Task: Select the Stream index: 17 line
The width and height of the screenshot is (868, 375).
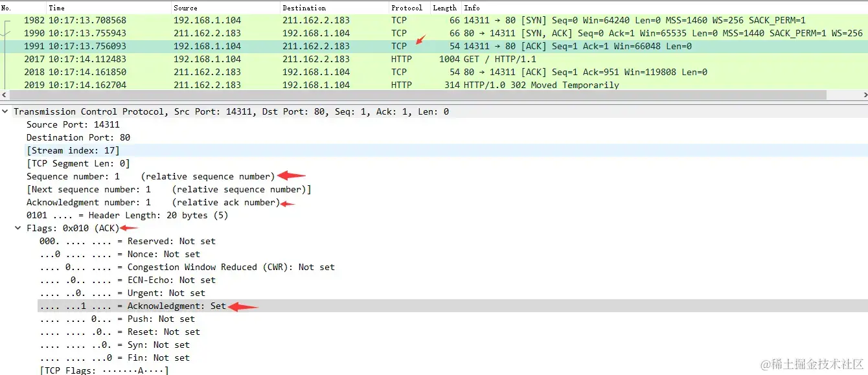Action: click(x=73, y=150)
